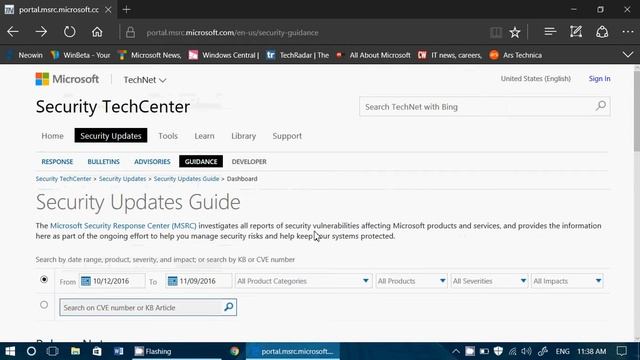Image resolution: width=640 pixels, height=360 pixels.
Task: Click magnifier in CVE search field
Action: 229,307
